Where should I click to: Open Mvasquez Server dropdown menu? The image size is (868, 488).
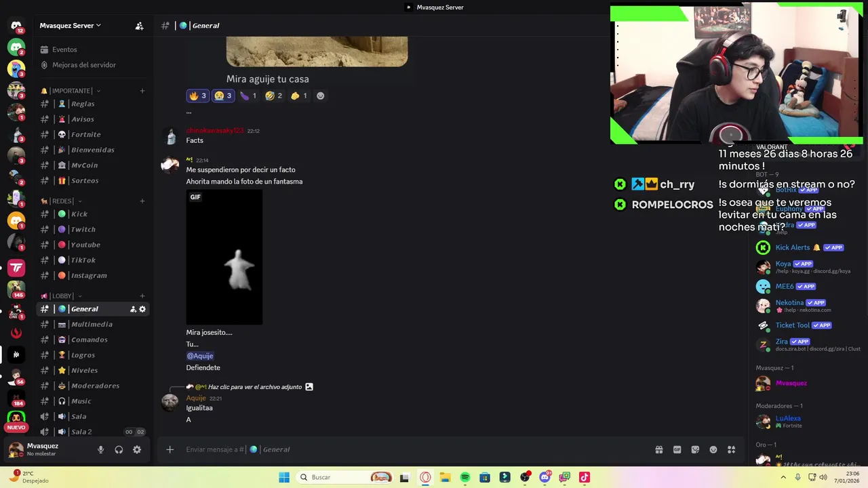[71, 26]
